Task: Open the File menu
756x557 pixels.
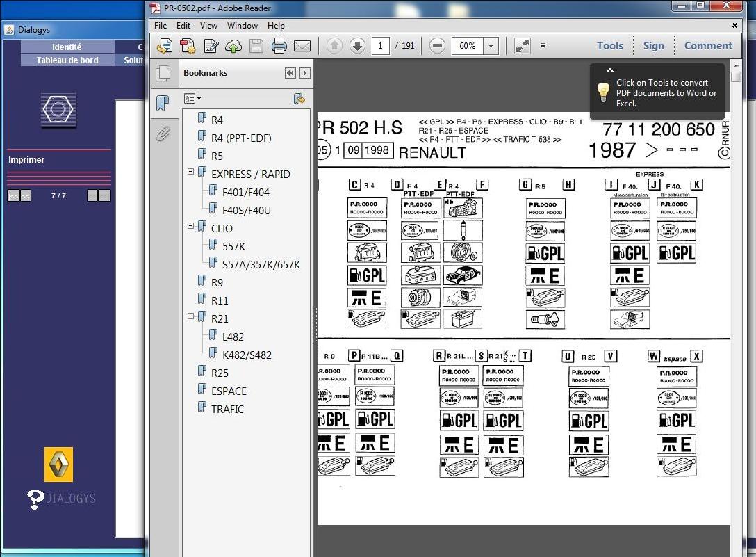Action: point(161,26)
